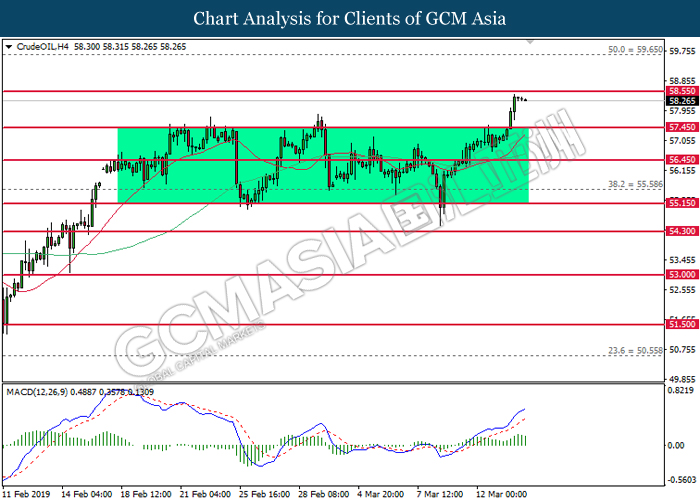The image size is (700, 500).
Task: Click the 53.455 price axis label
Action: tap(682, 260)
